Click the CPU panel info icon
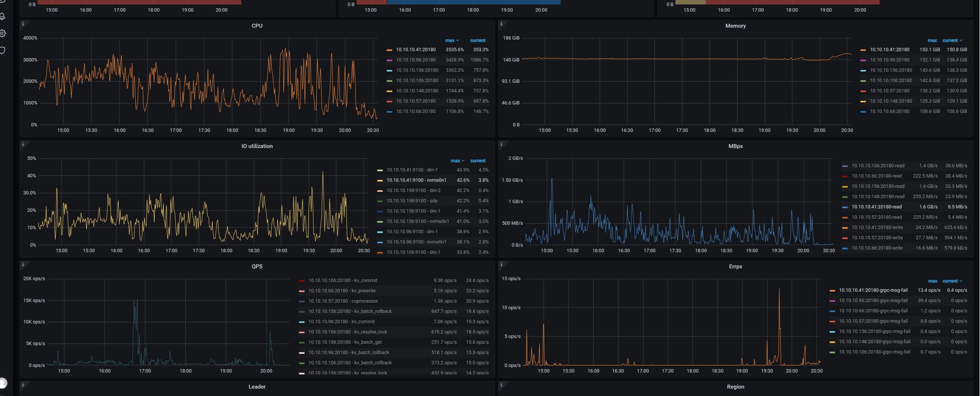Screen dimensions: 980x396 click(x=23, y=24)
